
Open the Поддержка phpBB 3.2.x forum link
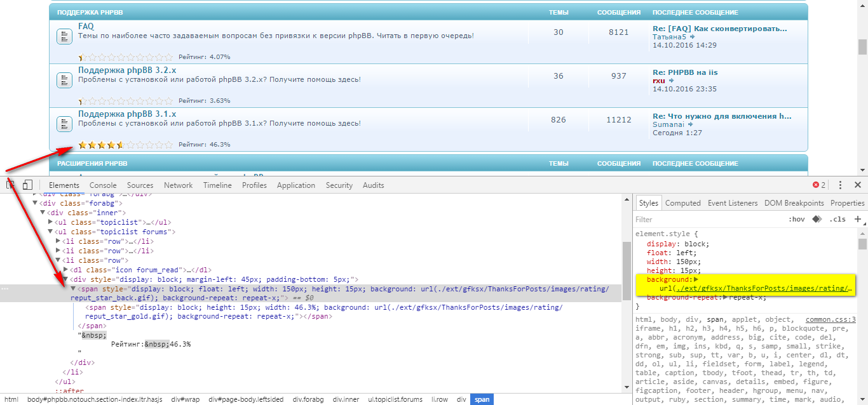[127, 70]
